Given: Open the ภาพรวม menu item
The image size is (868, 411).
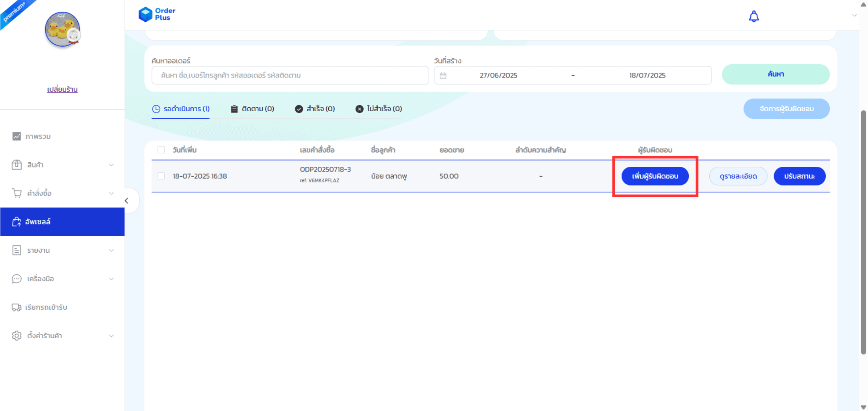Looking at the screenshot, I should coord(62,136).
